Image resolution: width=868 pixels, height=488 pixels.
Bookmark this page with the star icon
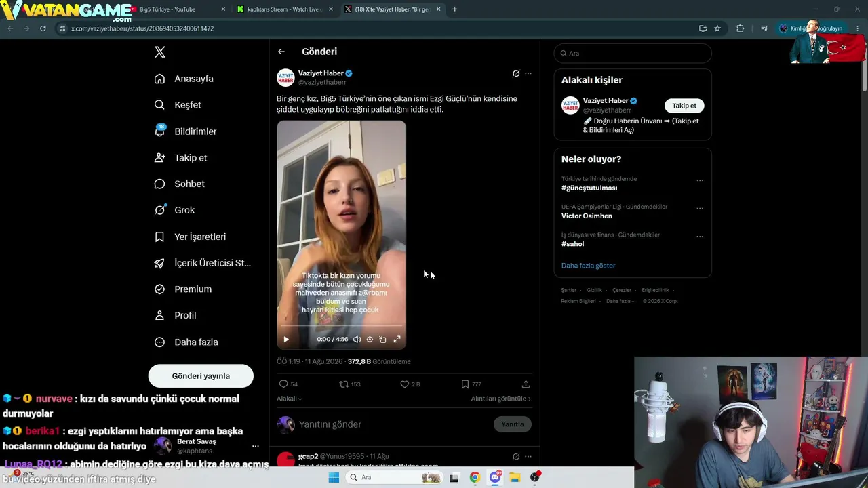coord(717,28)
